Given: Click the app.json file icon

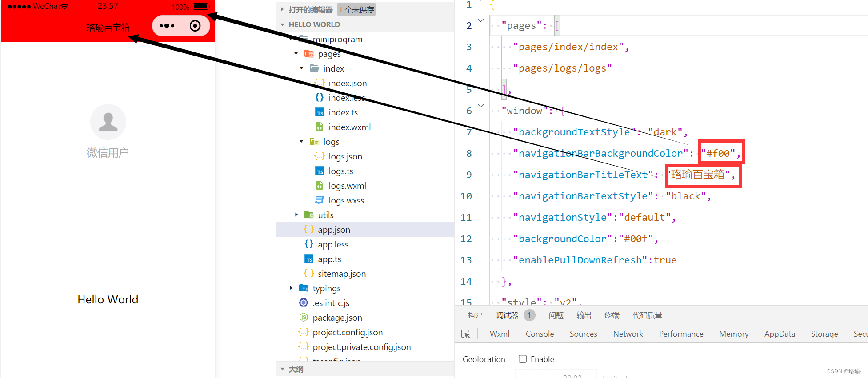Looking at the screenshot, I should [x=309, y=230].
